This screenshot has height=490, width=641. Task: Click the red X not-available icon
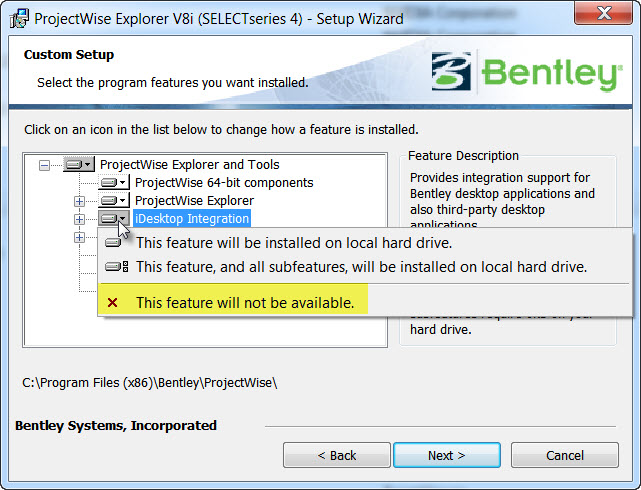pos(113,302)
